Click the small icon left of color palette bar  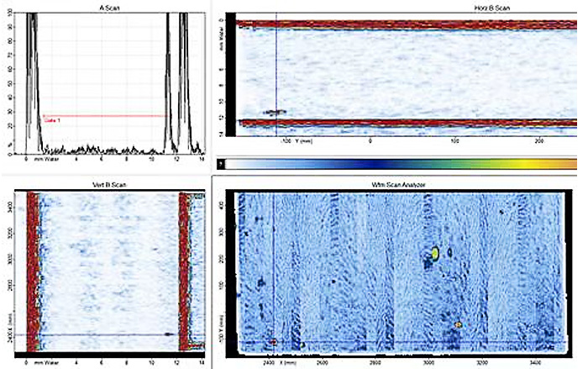220,163
